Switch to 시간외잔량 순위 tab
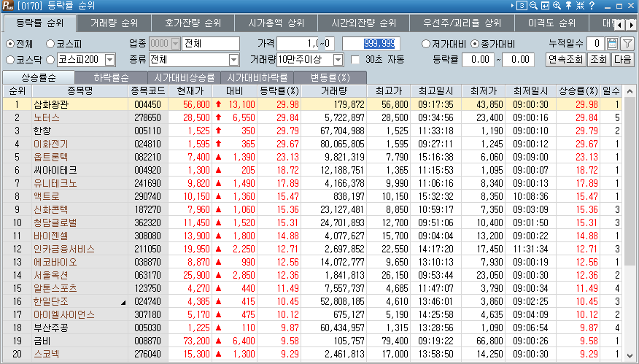Screen dimensions: 639x364 [x=363, y=23]
